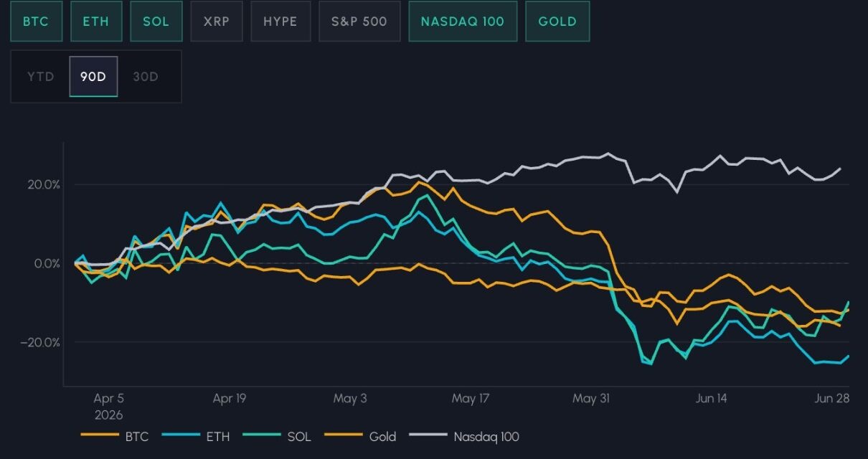Switch time range to YTD
Screen dimensions: 868x459
[x=41, y=77]
